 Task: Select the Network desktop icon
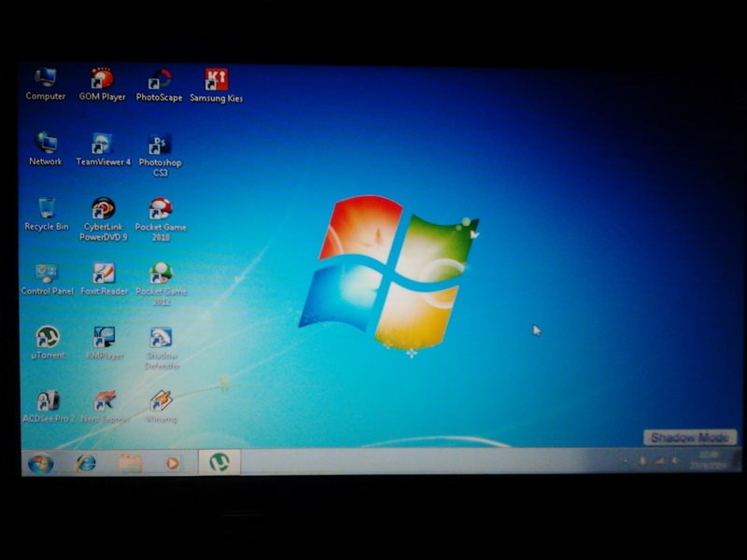tap(46, 148)
